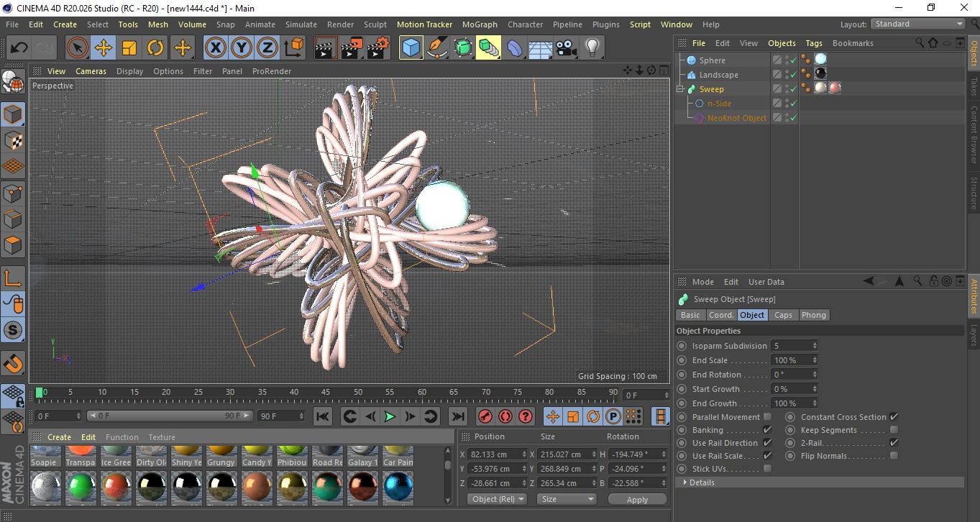Uncheck the Banking checkbox
980x522 pixels.
tap(767, 430)
